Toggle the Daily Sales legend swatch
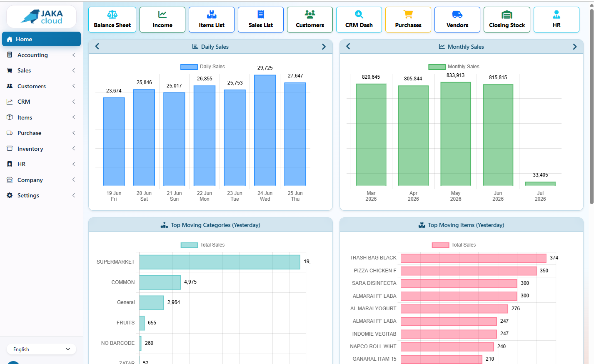This screenshot has height=364, width=594. 189,67
